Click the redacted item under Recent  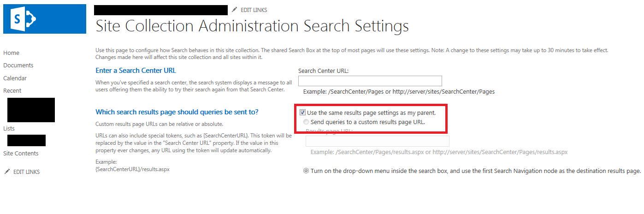pyautogui.click(x=31, y=110)
